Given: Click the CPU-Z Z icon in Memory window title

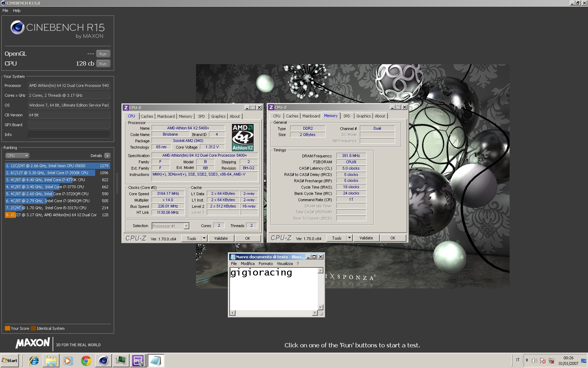Looking at the screenshot, I should pos(271,107).
